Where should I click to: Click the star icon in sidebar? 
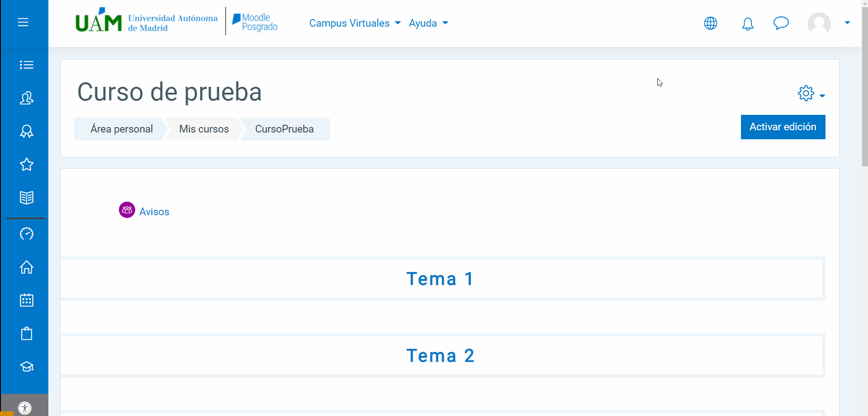point(27,165)
